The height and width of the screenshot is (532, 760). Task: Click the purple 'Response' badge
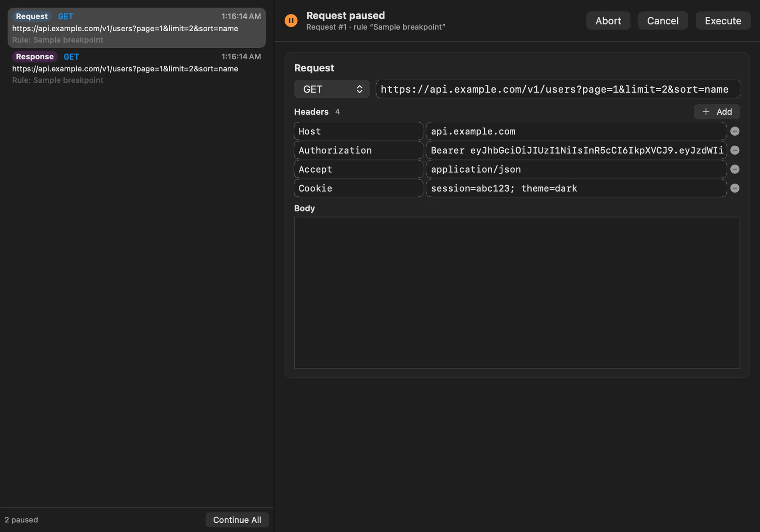click(35, 57)
